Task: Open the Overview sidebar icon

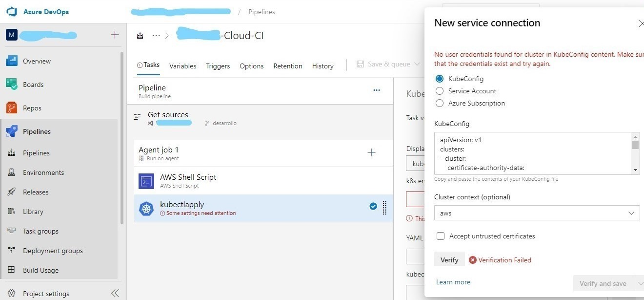Action: 12,61
